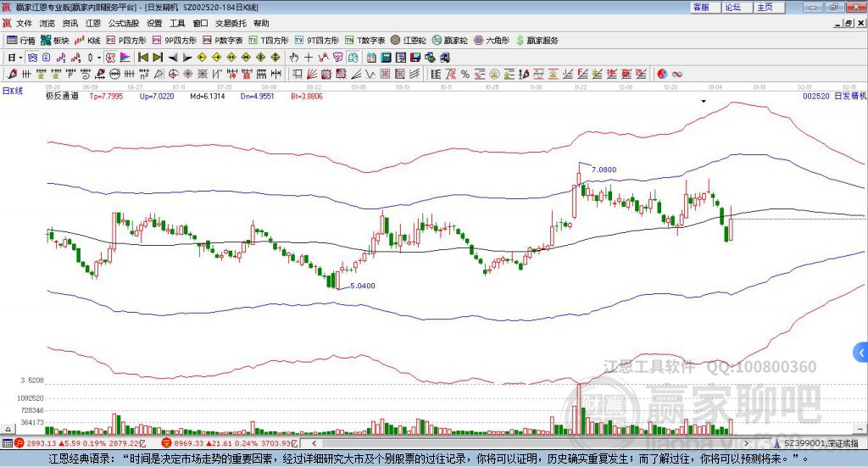Open the 9T四方形 tool
868x467 pixels.
317,41
